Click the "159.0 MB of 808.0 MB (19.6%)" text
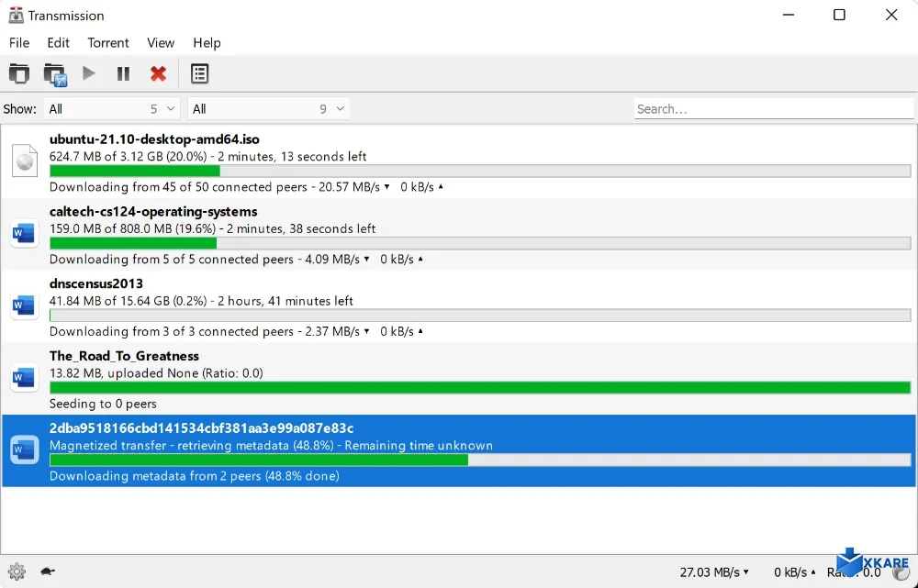This screenshot has height=588, width=918. [132, 228]
